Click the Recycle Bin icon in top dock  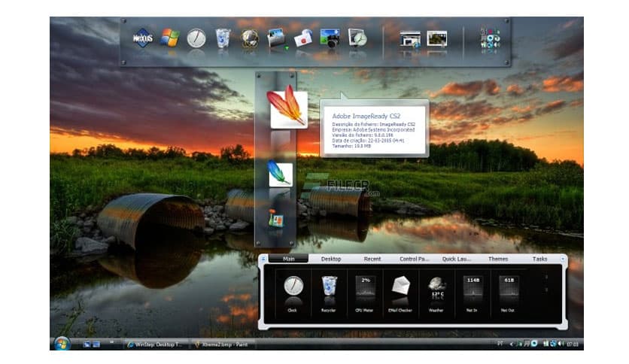coord(223,38)
